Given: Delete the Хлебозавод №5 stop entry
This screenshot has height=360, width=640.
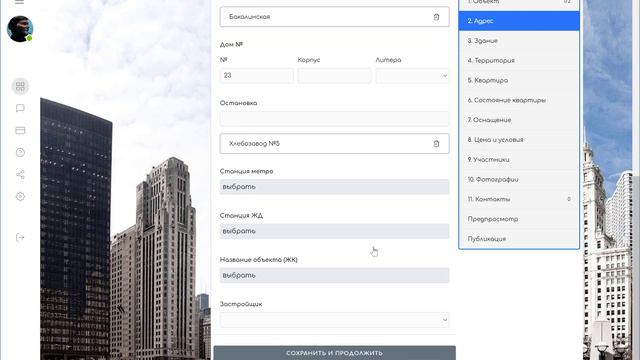Looking at the screenshot, I should (436, 144).
